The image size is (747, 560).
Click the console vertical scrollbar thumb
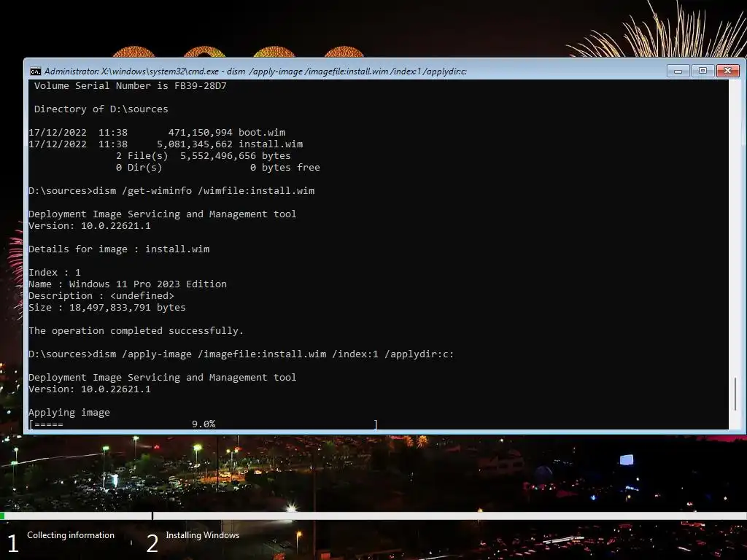[x=735, y=393]
